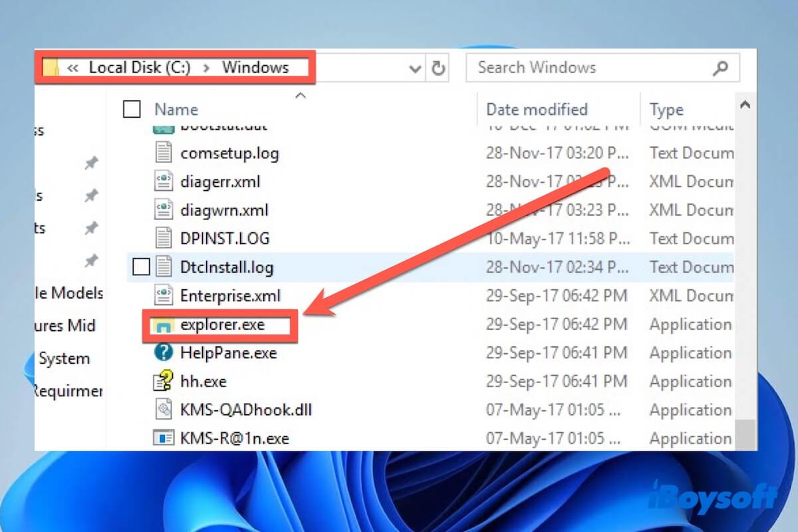Select the comsetup.log file name
The image size is (798, 532).
pyautogui.click(x=229, y=154)
